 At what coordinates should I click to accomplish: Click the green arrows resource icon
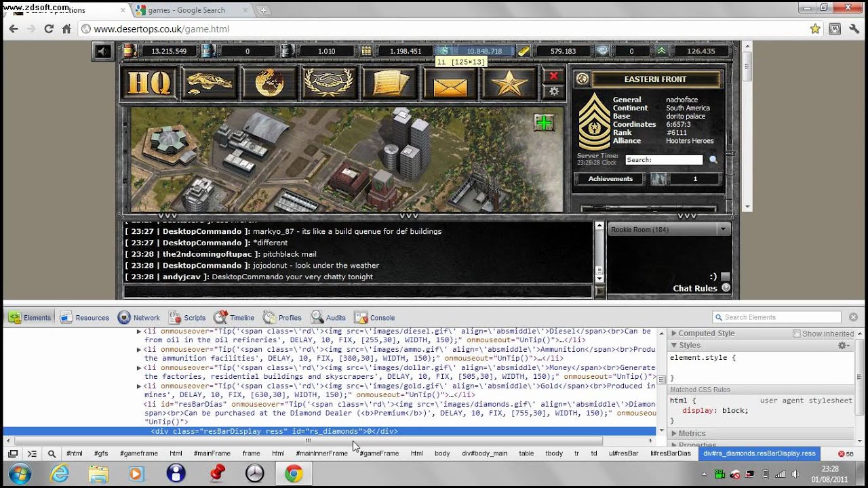click(x=661, y=51)
